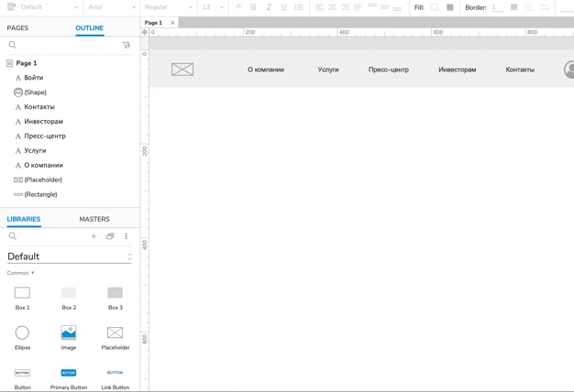Switch to the LIBRARIES tab
The width and height of the screenshot is (574, 392).
click(x=24, y=219)
